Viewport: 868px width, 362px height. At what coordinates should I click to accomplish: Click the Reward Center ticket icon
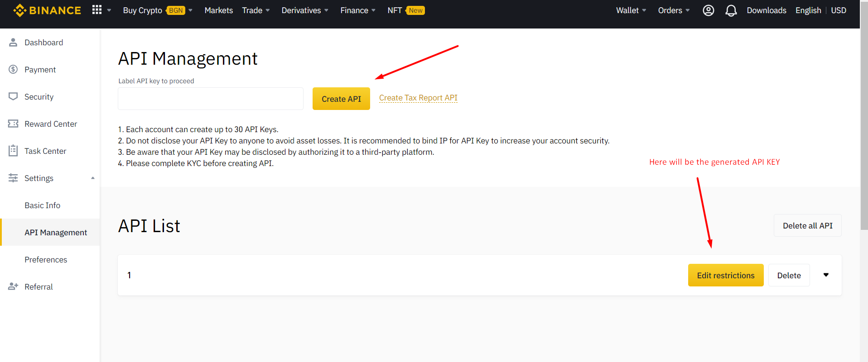[x=13, y=124]
